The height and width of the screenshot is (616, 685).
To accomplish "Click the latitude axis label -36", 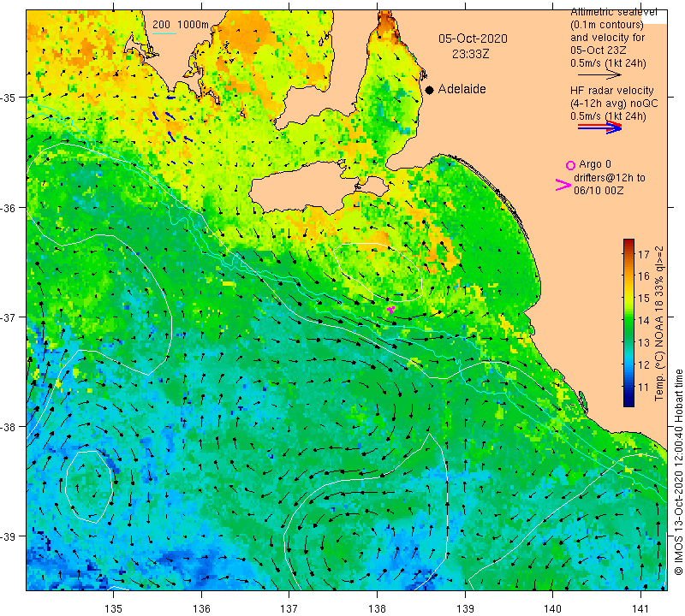I will tap(9, 207).
